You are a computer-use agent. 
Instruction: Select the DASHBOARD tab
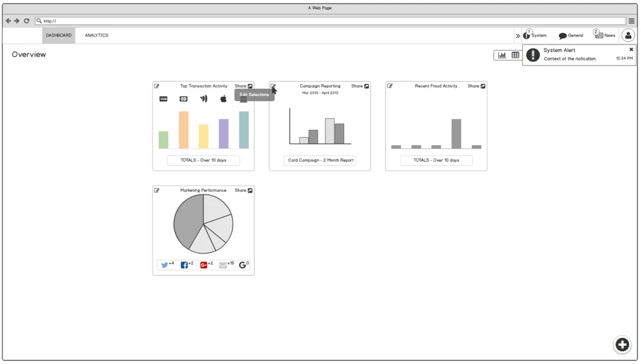58,35
